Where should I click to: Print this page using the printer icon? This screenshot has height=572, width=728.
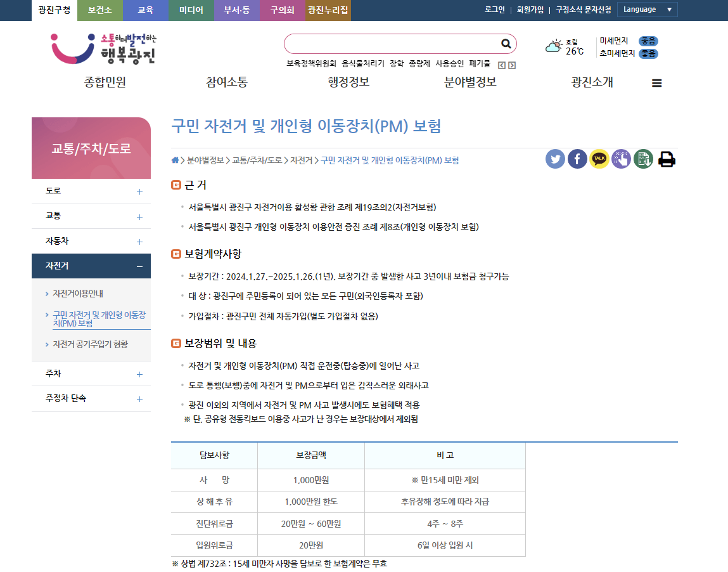tap(666, 159)
